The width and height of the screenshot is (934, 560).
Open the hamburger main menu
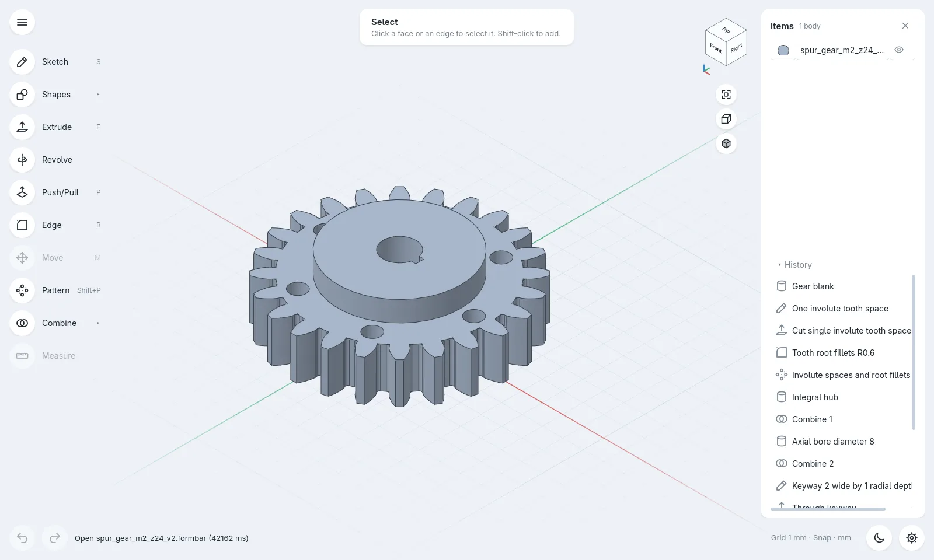click(x=22, y=22)
